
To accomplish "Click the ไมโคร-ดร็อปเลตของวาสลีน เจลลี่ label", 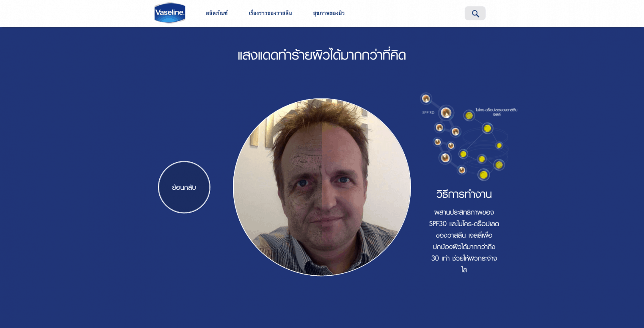I will point(496,112).
